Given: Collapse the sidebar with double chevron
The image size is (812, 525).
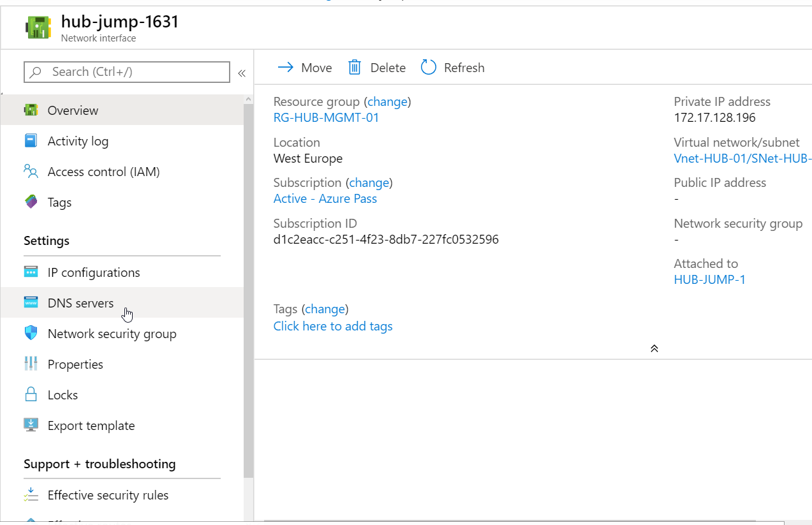Looking at the screenshot, I should click(242, 73).
